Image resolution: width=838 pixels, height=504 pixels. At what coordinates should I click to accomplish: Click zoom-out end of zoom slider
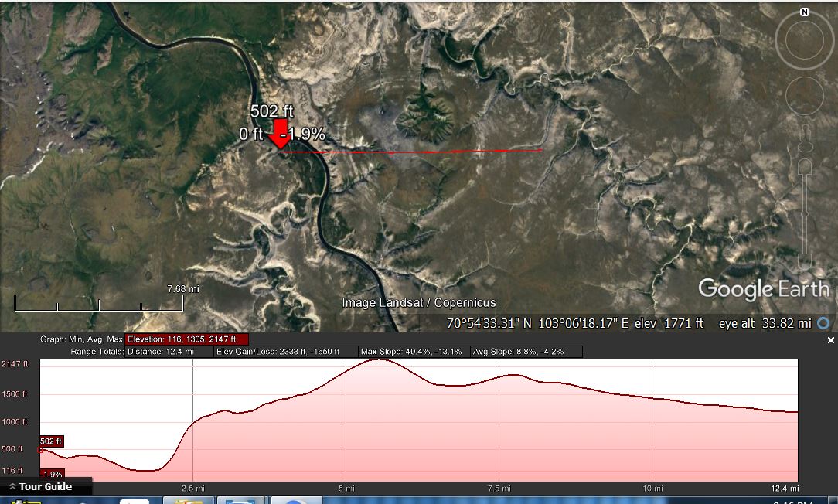point(805,255)
